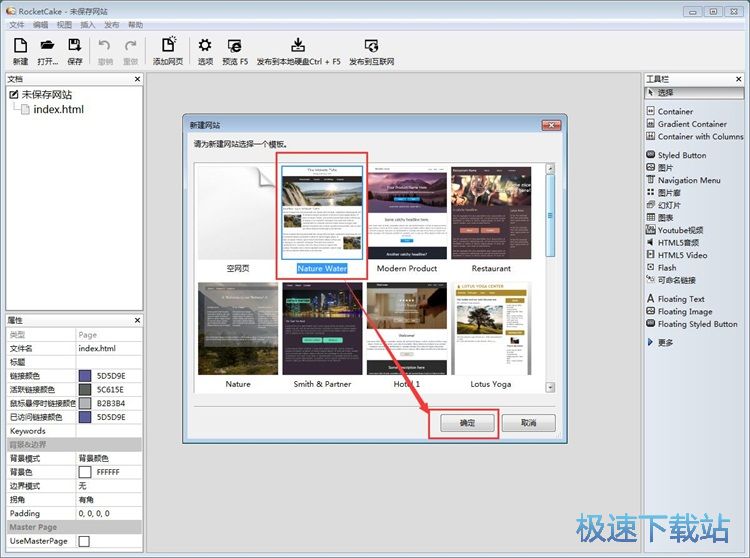Viewport: 750px width, 558px height.
Task: Click Publish to Local Disk icon
Action: pyautogui.click(x=298, y=46)
